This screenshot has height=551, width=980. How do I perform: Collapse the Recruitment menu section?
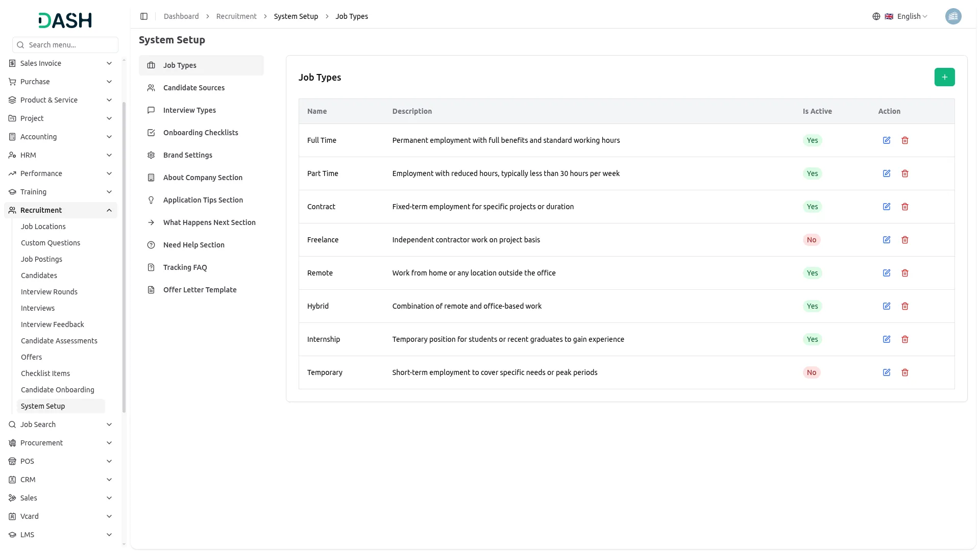(60, 210)
